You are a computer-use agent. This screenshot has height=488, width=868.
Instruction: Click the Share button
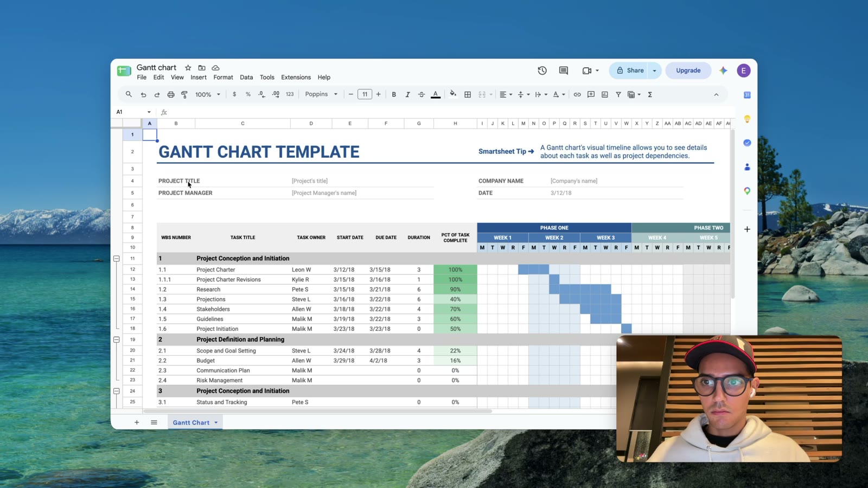[x=629, y=70]
